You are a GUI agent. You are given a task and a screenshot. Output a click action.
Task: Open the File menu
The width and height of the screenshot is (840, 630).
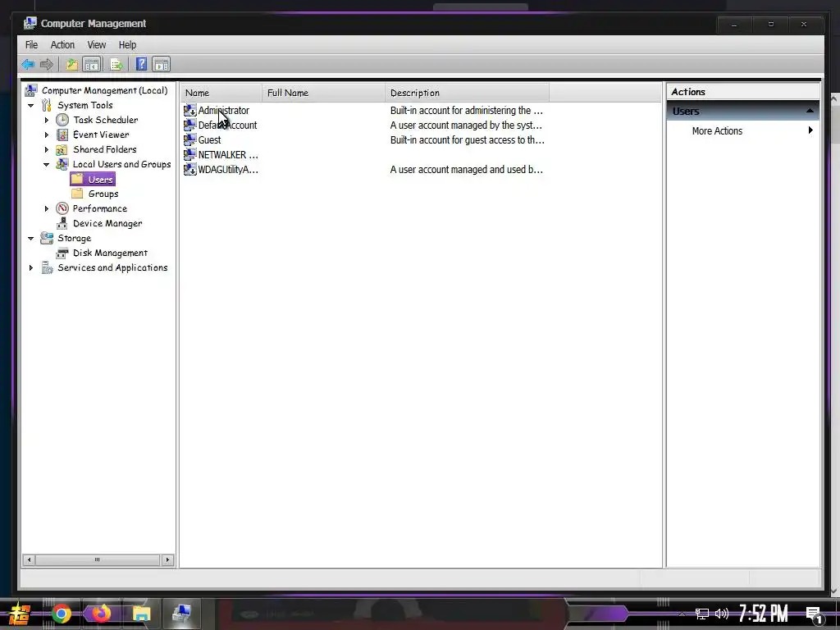point(32,45)
